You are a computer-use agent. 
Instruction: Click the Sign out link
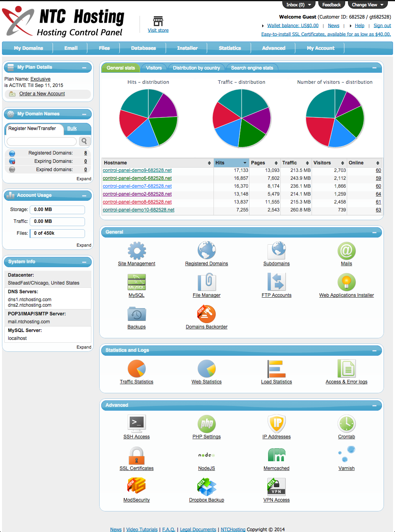[x=382, y=26]
